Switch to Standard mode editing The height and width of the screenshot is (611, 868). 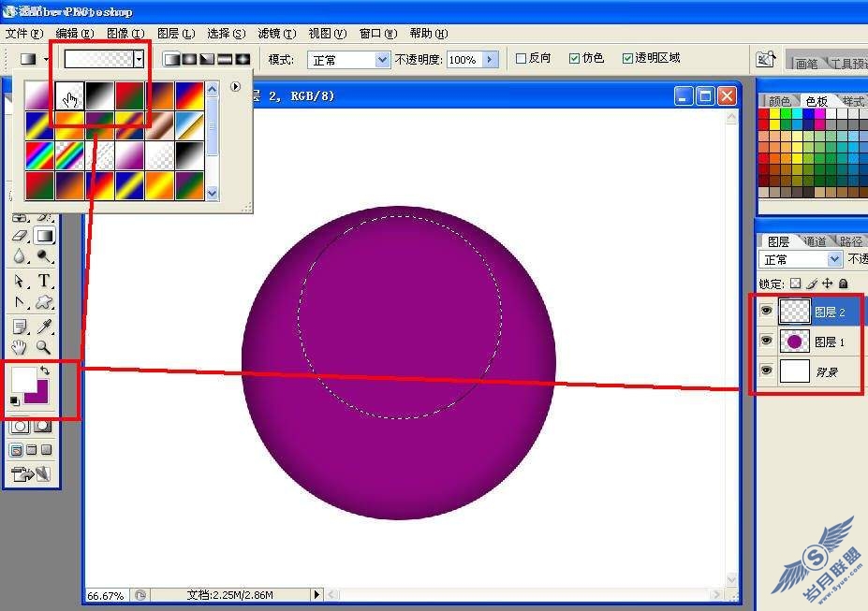click(x=20, y=427)
